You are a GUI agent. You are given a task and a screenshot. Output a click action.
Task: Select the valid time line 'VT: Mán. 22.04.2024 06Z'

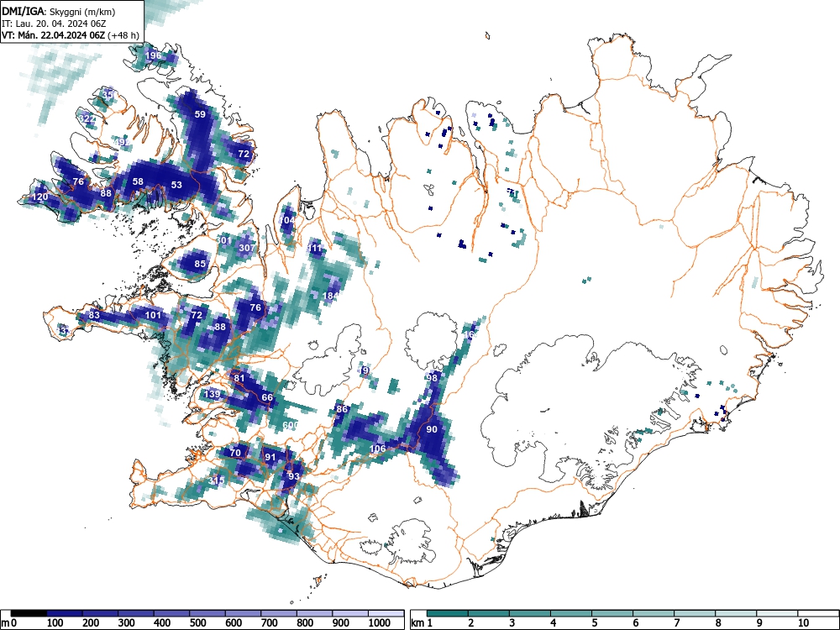pyautogui.click(x=54, y=35)
